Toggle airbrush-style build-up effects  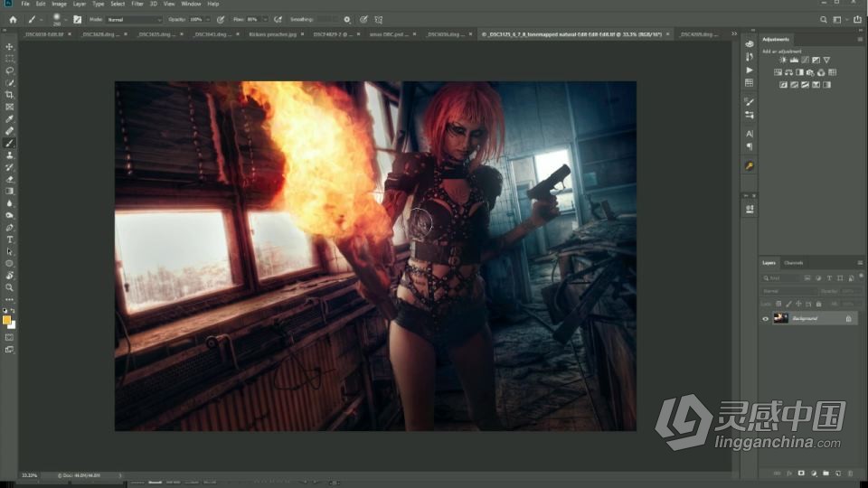point(278,19)
